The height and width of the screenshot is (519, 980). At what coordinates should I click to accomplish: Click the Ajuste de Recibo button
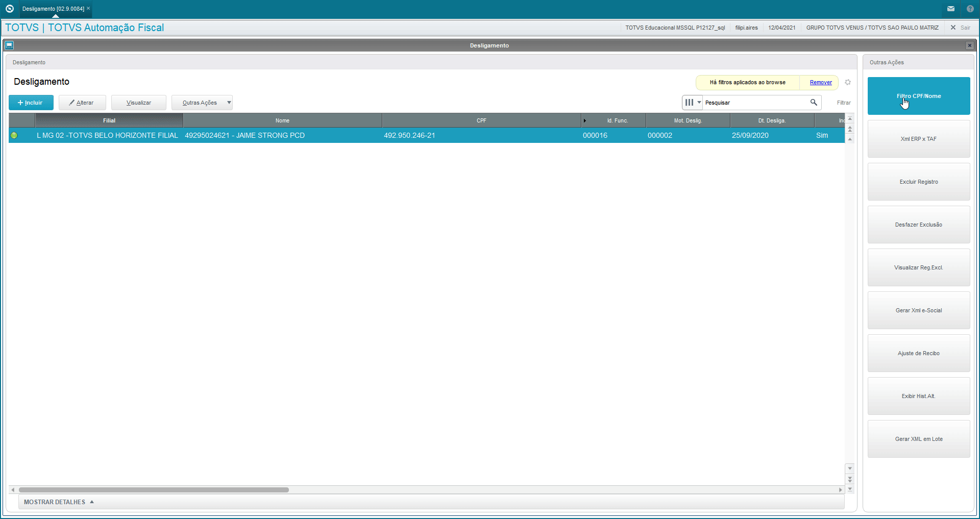919,353
